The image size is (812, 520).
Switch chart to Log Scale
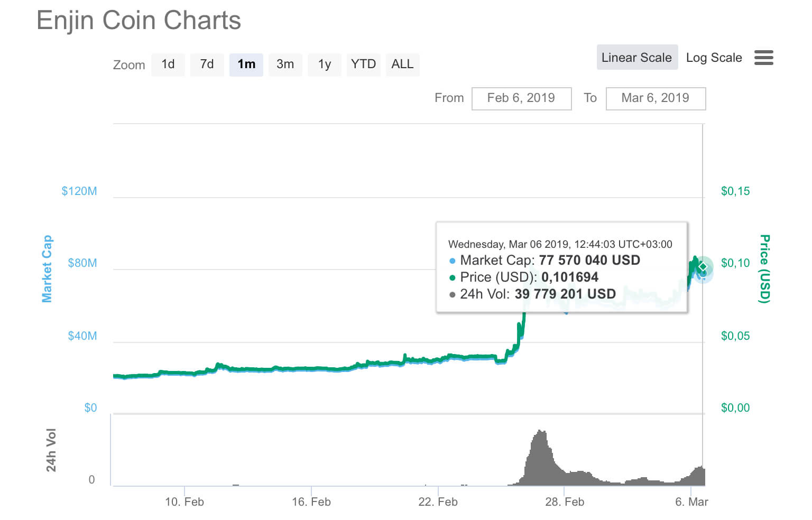point(714,58)
